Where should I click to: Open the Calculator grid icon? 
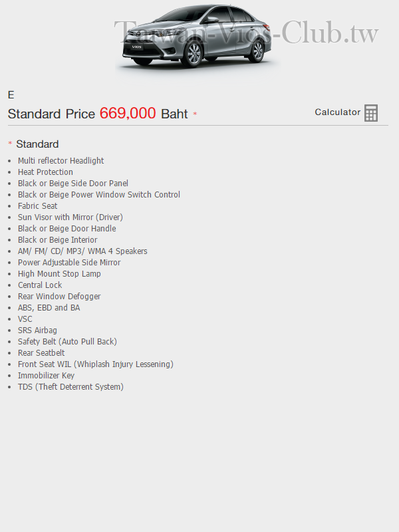pyautogui.click(x=371, y=113)
